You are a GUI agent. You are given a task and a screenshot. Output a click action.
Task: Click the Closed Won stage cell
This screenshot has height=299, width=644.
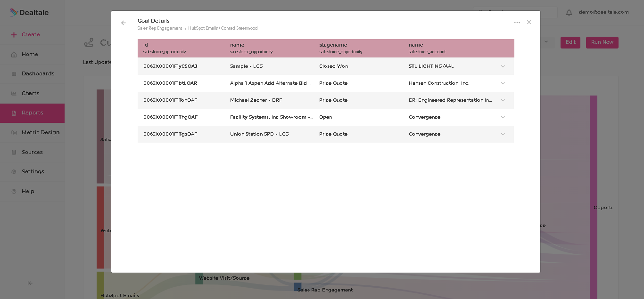click(x=334, y=66)
